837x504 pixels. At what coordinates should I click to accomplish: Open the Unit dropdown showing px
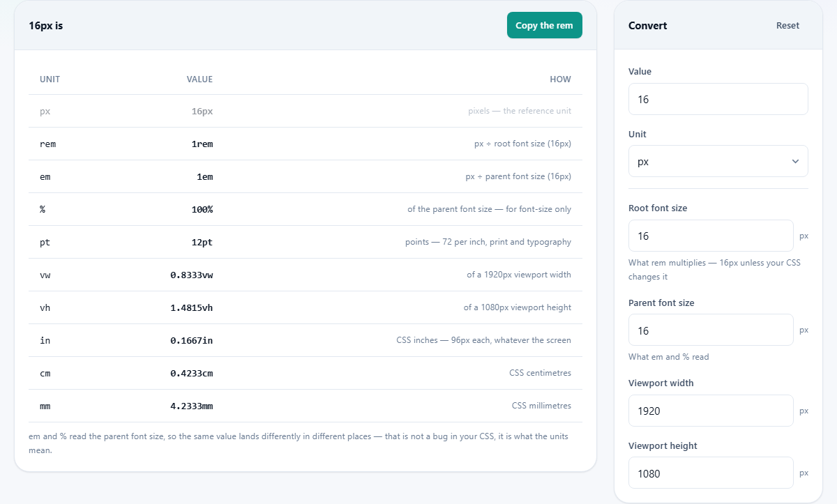(x=718, y=161)
